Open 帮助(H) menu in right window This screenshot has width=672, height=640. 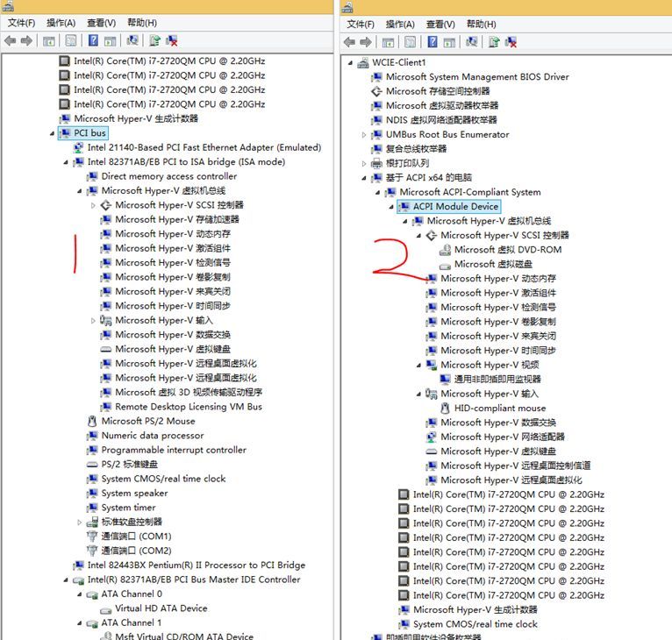[482, 24]
